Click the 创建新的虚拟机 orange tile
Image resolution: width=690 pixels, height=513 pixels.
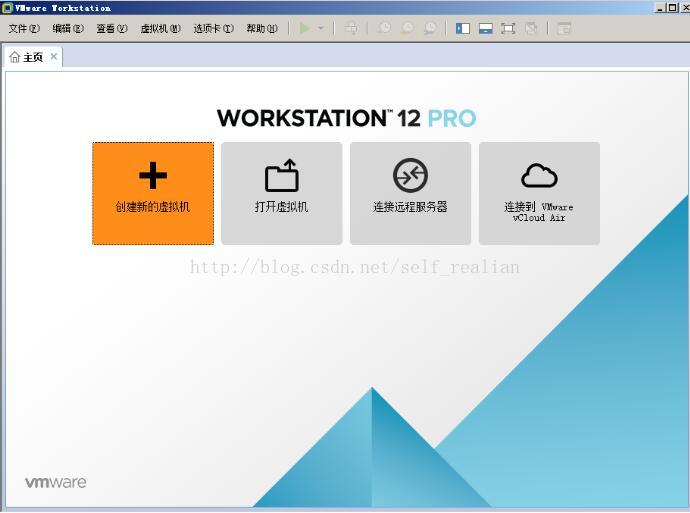[153, 193]
